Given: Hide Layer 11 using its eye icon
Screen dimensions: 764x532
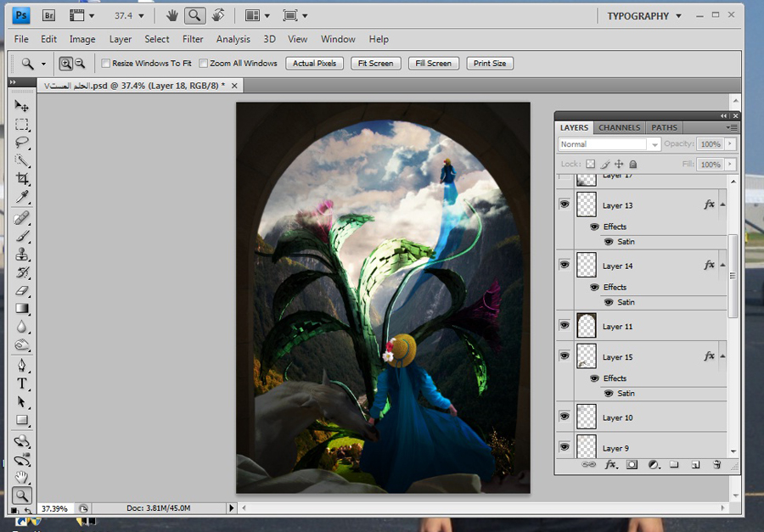Looking at the screenshot, I should click(x=565, y=325).
